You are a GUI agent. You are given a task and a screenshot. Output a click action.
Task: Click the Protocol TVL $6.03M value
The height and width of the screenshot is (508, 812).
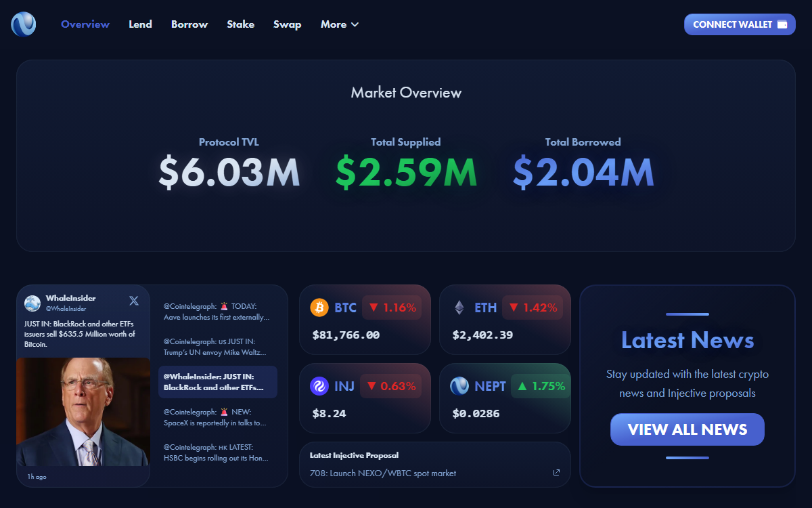229,171
